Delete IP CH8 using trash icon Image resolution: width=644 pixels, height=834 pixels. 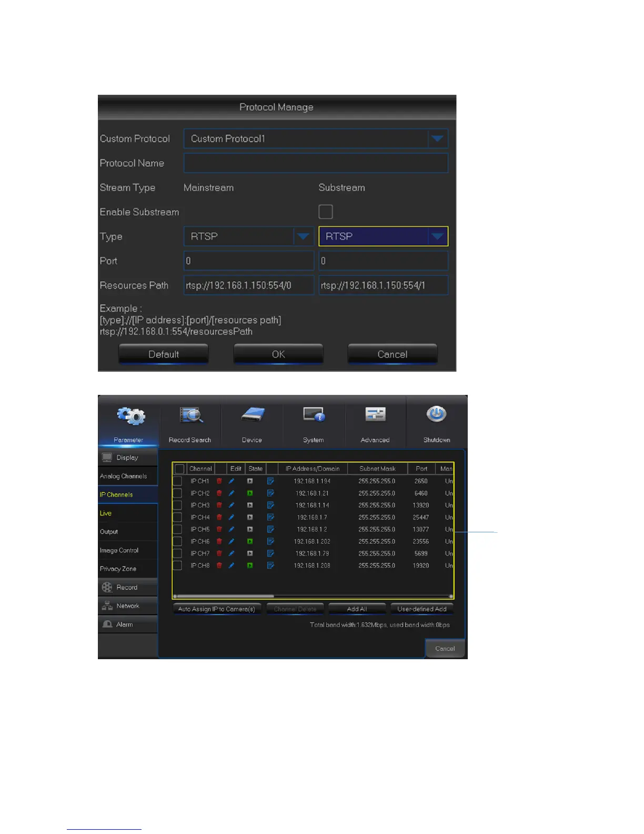[219, 565]
